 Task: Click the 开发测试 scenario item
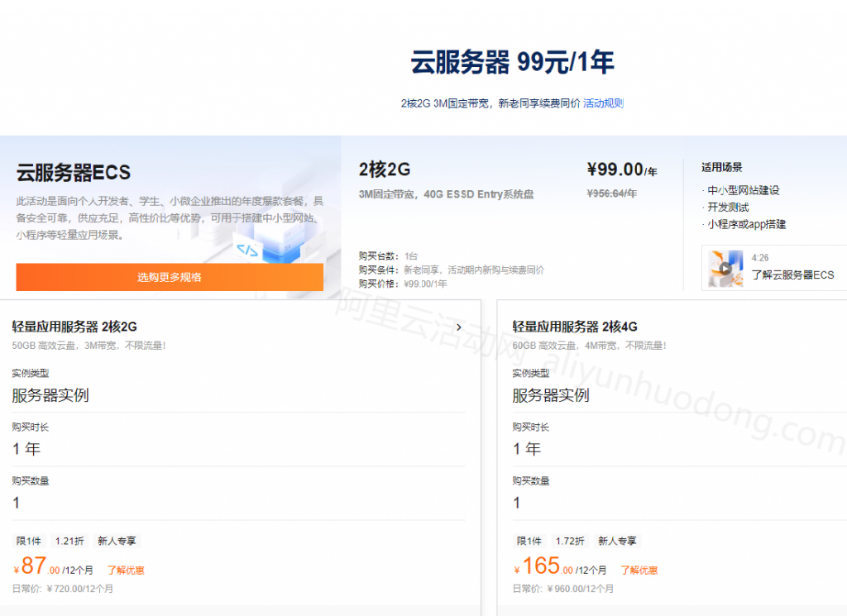[x=728, y=208]
